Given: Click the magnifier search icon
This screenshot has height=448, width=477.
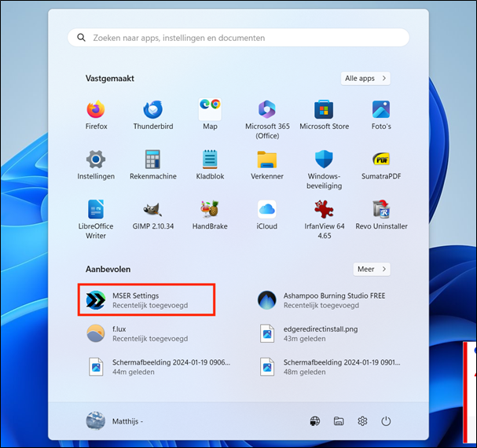Looking at the screenshot, I should (81, 38).
